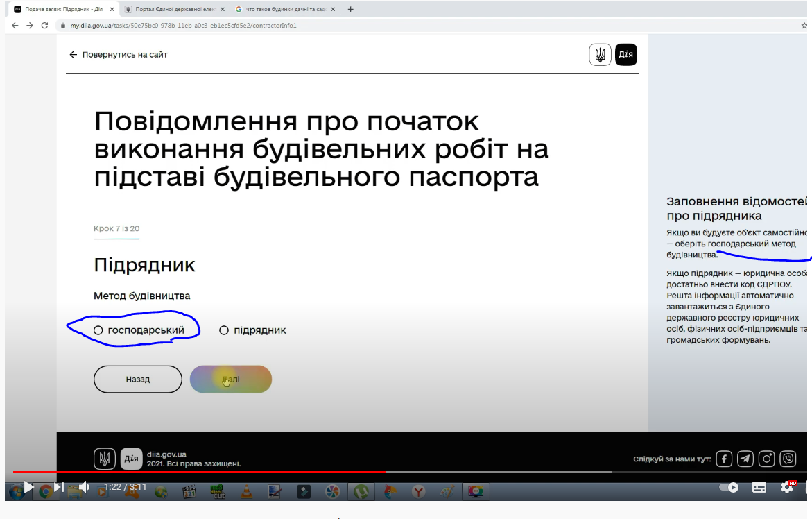Viewport: 812px width, 519px height.
Task: Switch to the Портал Єдиної державної tab
Action: 175,9
